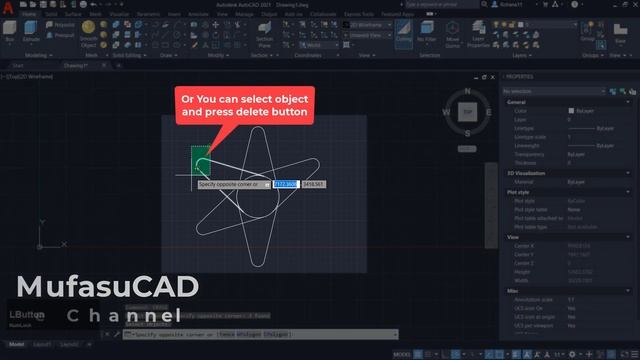Click the Group tool icon
The height and width of the screenshot is (360, 640).
(588, 32)
